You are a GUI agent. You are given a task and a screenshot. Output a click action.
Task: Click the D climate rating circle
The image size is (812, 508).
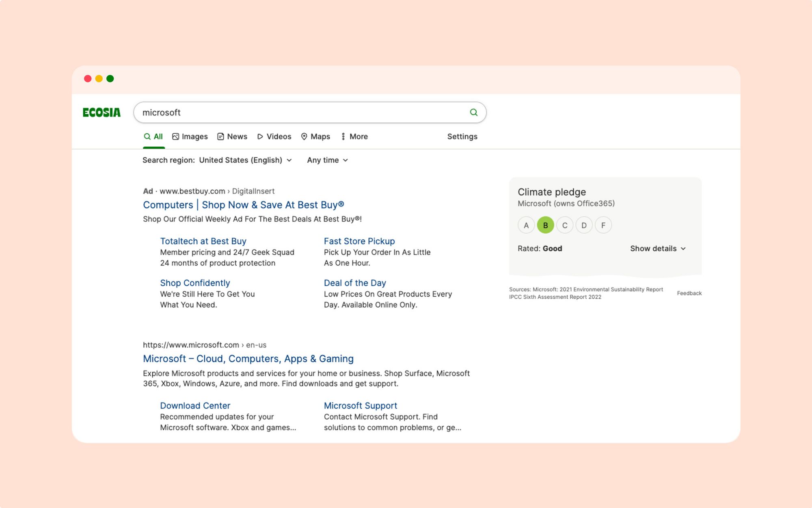(x=584, y=225)
